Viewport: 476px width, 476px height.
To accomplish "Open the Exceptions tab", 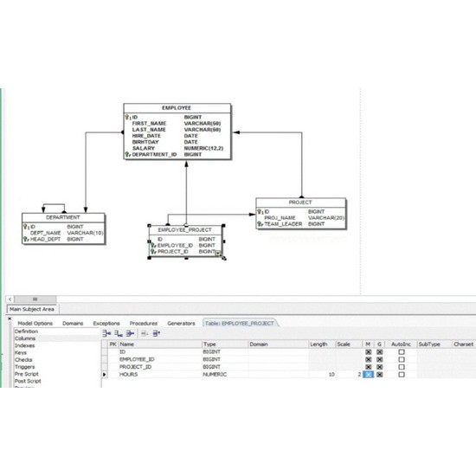I will pyautogui.click(x=106, y=324).
